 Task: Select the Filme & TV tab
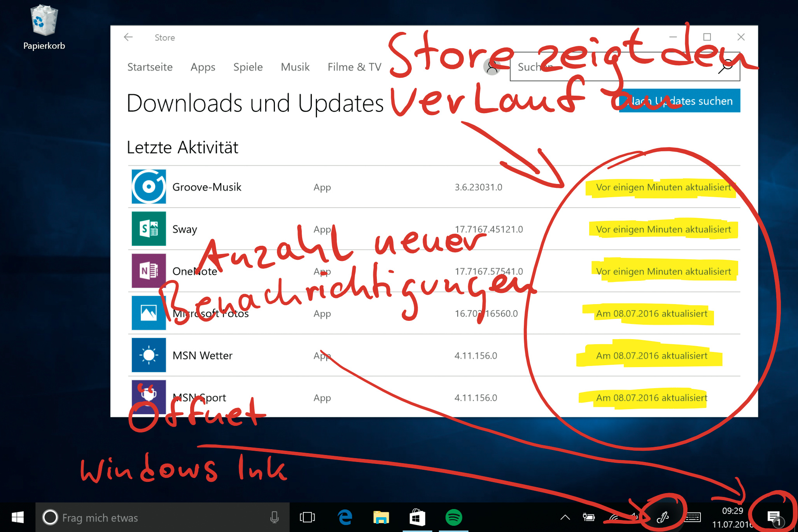pos(354,67)
